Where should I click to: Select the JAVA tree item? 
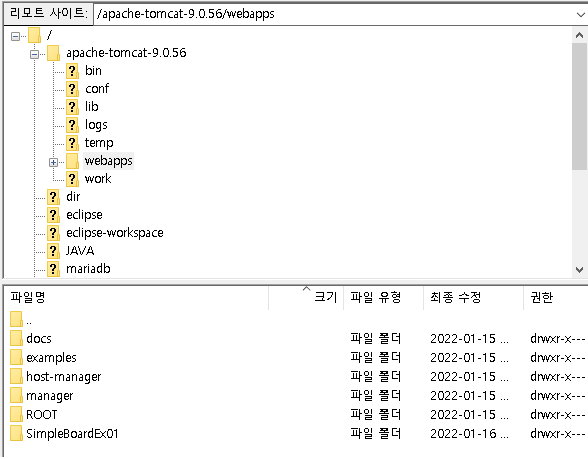click(80, 251)
